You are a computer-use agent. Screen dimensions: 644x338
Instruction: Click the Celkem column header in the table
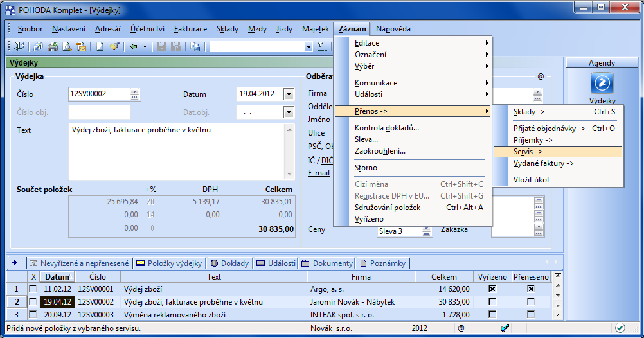tap(444, 277)
